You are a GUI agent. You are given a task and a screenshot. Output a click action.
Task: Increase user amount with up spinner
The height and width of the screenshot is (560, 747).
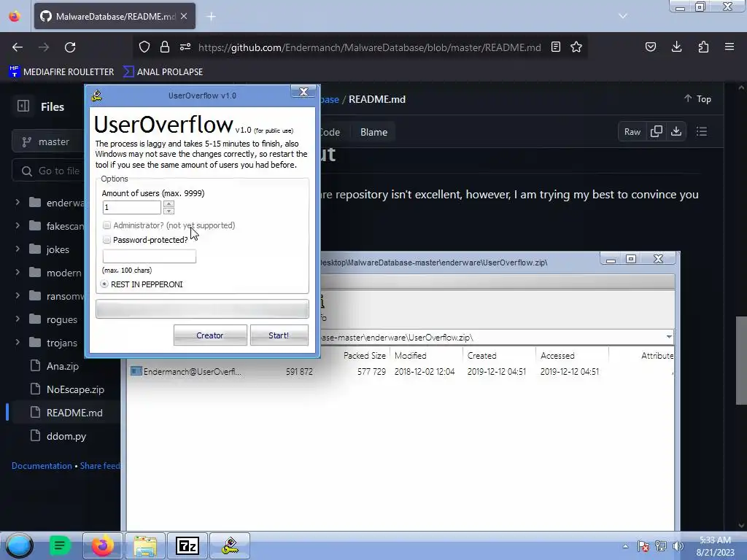coord(169,204)
